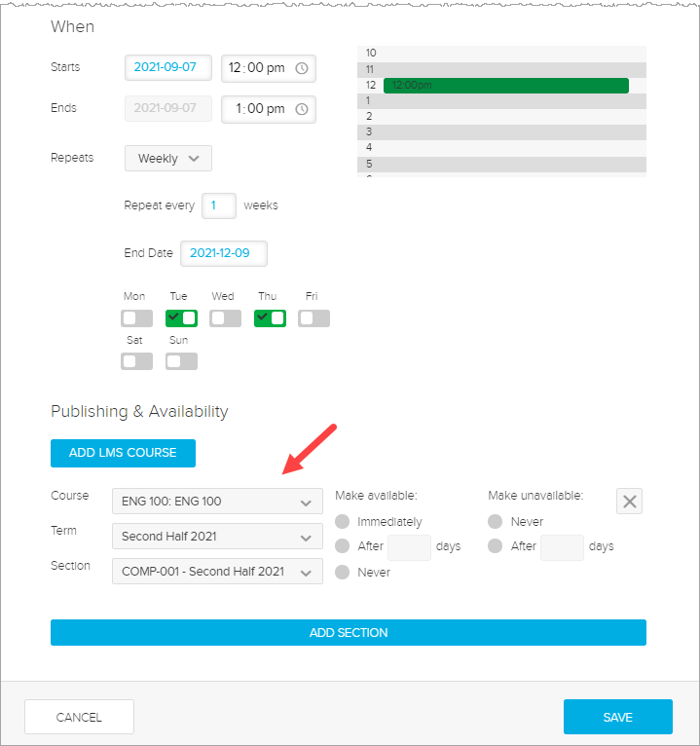Enable the Wed day switch

coord(225,317)
